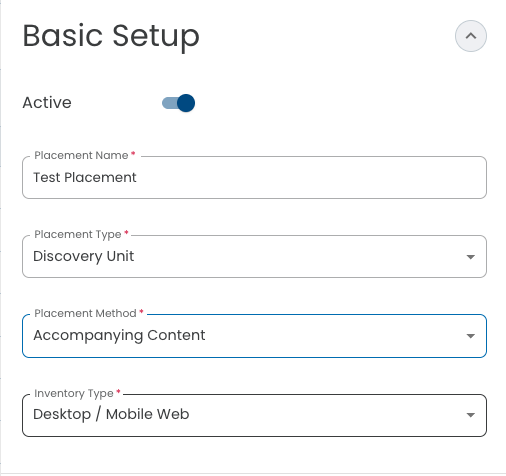Click the dark blue Active switch knob
506x476 pixels.
pos(186,103)
